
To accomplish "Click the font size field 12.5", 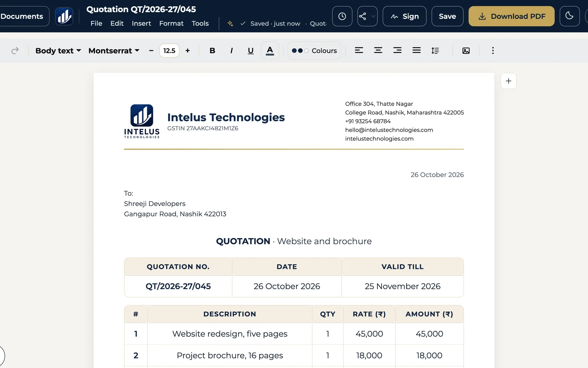I will 169,50.
